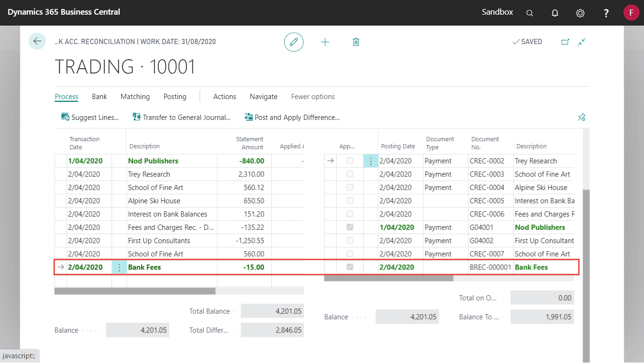Viewport: 644px width, 363px height.
Task: Open the Process menu tab
Action: click(x=66, y=97)
